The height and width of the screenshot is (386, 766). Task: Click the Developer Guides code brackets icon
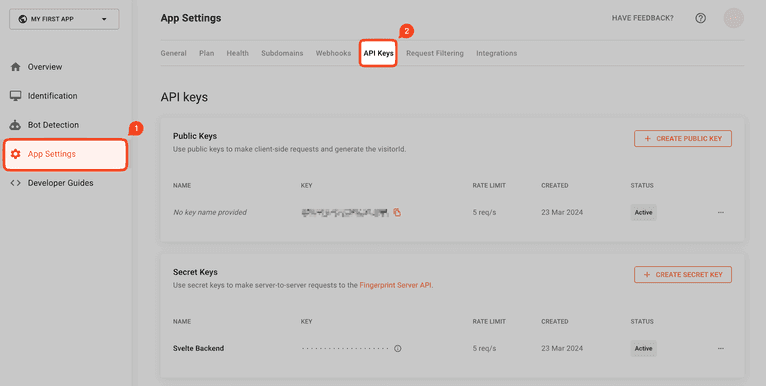(x=16, y=183)
